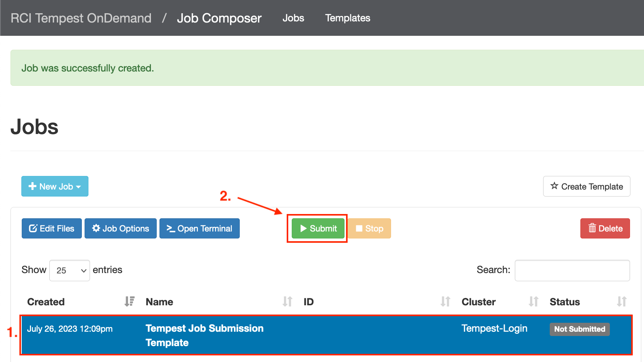
Task: Click the Created column sort icon
Action: click(x=129, y=301)
